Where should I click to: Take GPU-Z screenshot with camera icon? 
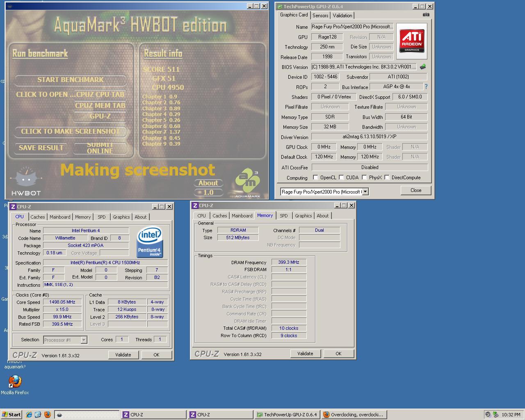(426, 15)
